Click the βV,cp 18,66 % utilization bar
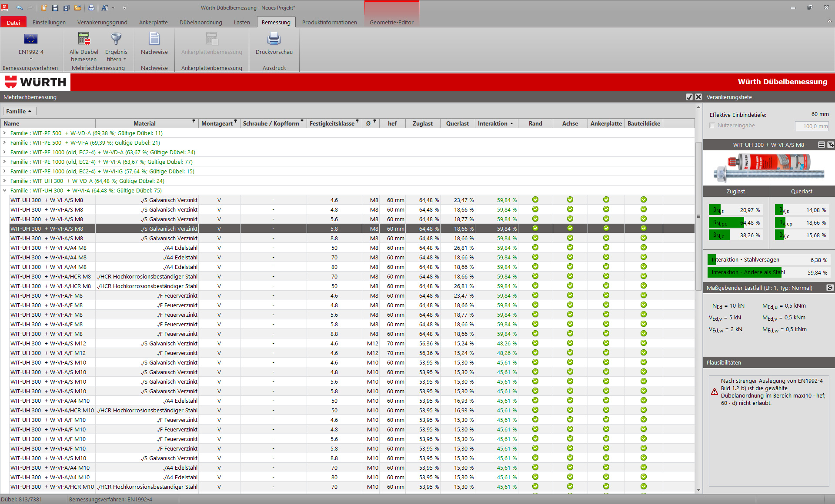Screen dimensions: 835x504 [801, 222]
